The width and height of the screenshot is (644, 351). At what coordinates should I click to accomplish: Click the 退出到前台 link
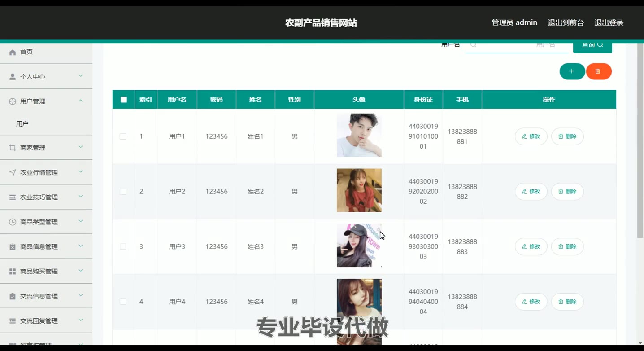click(x=566, y=22)
